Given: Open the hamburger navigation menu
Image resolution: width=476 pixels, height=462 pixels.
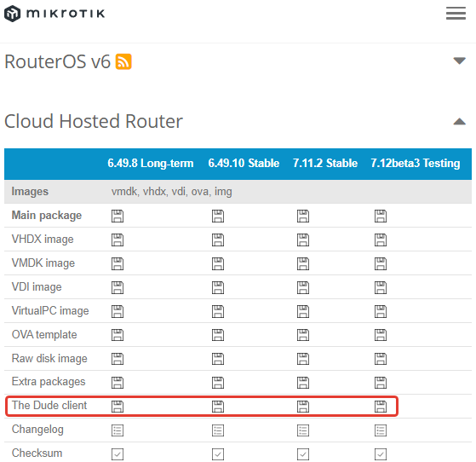Looking at the screenshot, I should (456, 14).
